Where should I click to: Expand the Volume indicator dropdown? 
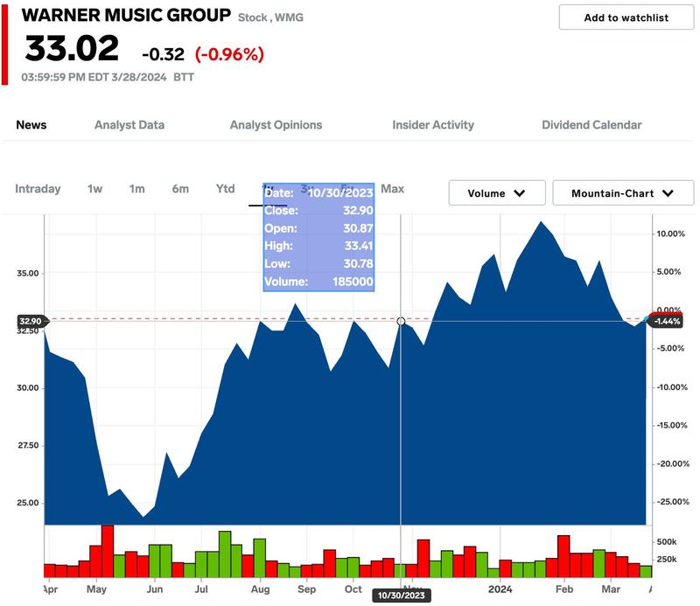(x=497, y=193)
